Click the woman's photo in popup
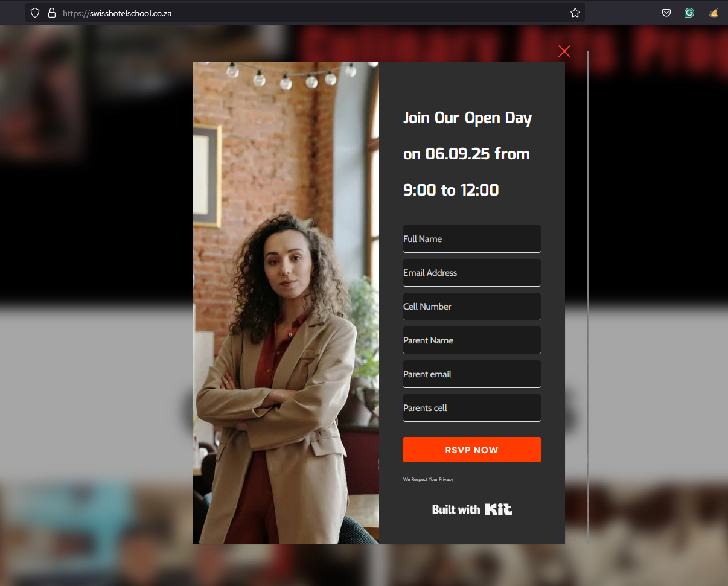The height and width of the screenshot is (586, 728). pos(286,303)
